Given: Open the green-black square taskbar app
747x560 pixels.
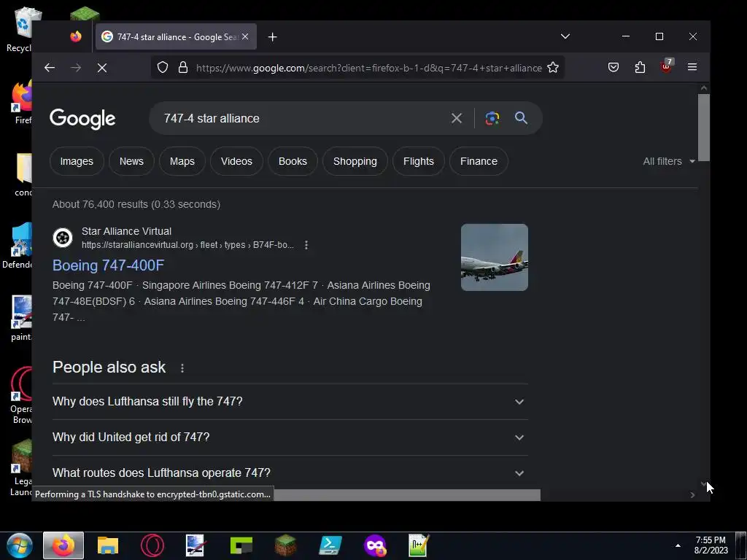Looking at the screenshot, I should (241, 545).
